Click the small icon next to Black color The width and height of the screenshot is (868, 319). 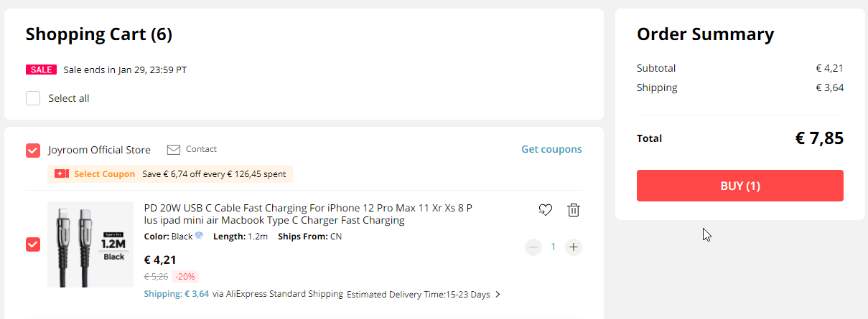point(199,236)
